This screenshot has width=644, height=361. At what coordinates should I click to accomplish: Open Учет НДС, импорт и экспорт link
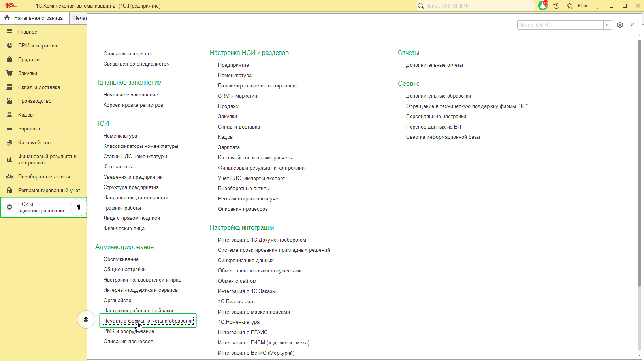pyautogui.click(x=251, y=178)
